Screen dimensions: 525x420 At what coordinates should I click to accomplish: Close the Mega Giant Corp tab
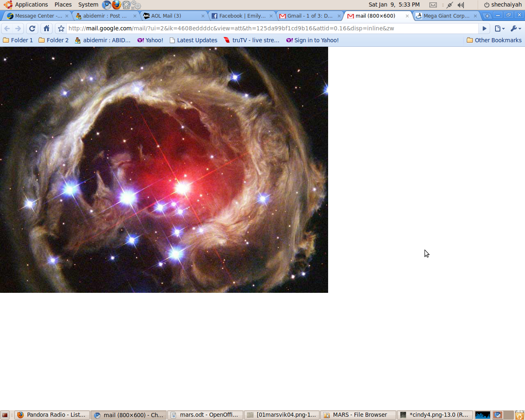click(x=475, y=16)
